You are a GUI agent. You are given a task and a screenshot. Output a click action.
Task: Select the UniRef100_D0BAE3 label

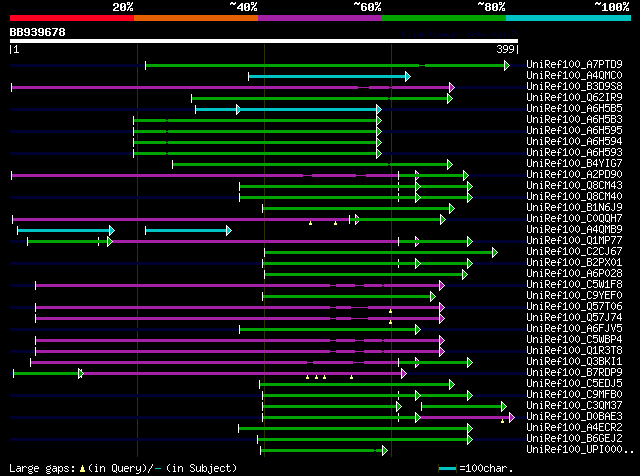574,417
